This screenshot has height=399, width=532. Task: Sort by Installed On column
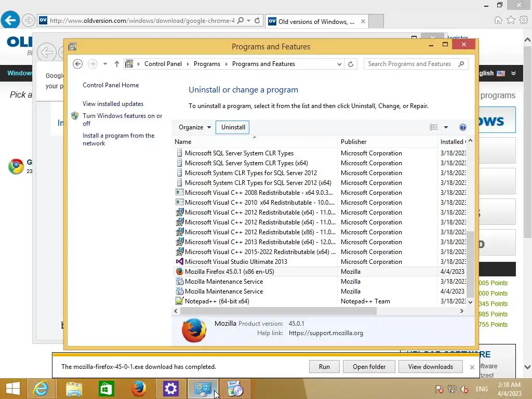(x=453, y=142)
